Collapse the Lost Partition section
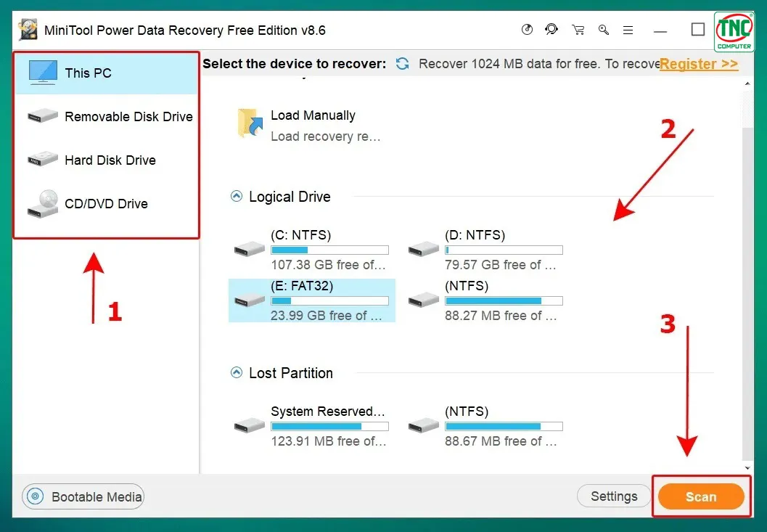This screenshot has height=532, width=767. coord(237,372)
